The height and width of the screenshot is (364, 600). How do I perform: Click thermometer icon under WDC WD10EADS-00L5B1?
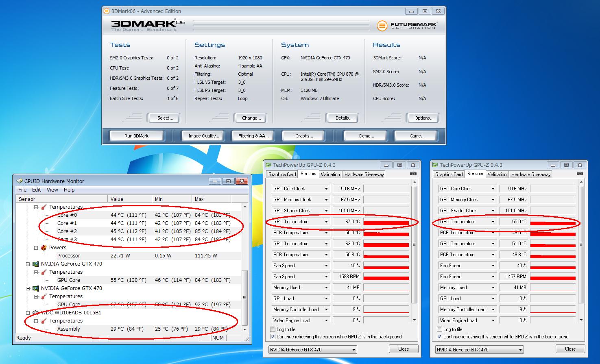[44, 320]
